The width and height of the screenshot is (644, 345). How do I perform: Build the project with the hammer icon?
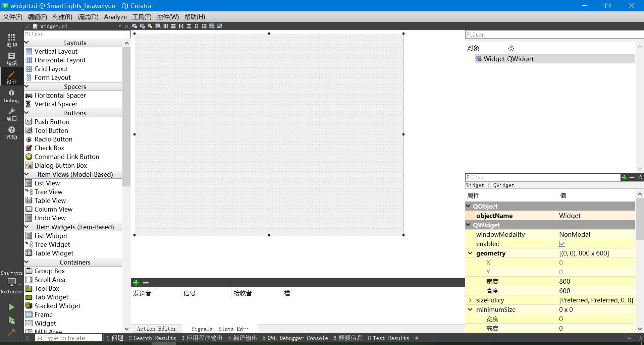(11, 332)
